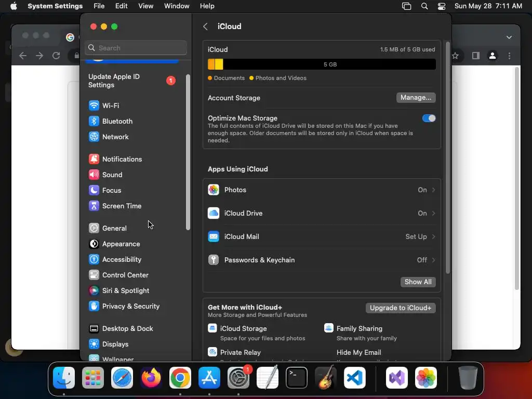532x399 pixels.
Task: Open Accessibility settings
Action: click(115, 260)
